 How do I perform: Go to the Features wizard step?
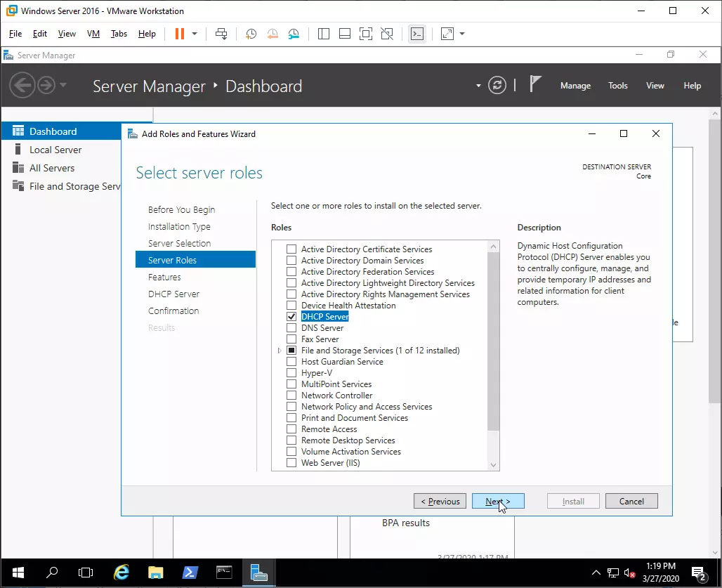pyautogui.click(x=164, y=277)
